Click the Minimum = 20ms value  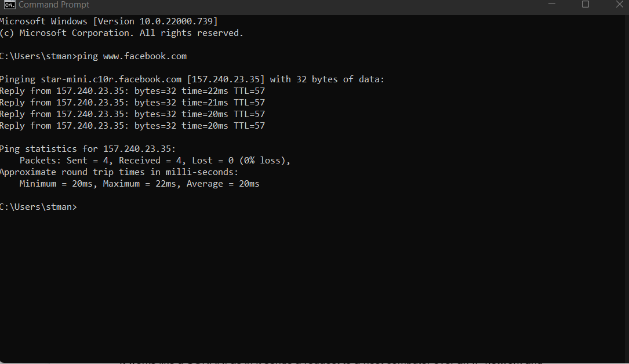tap(59, 184)
